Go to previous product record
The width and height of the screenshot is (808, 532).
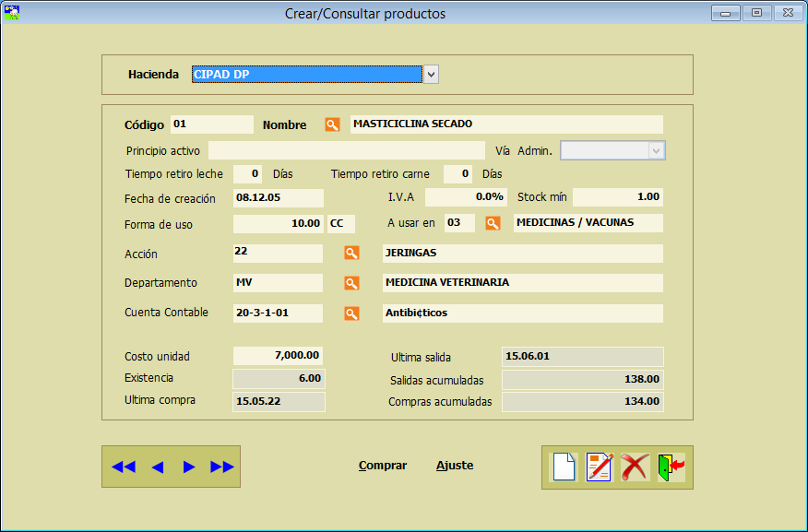point(157,467)
